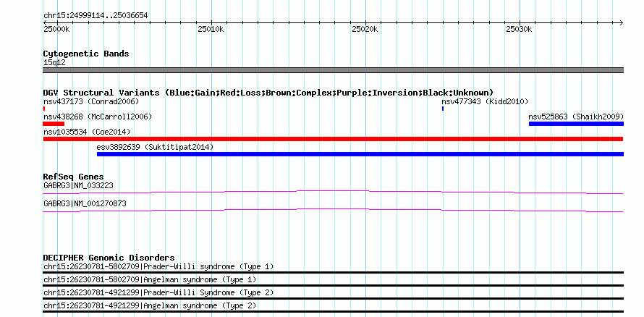Click the grey 15q12 cytogenetic band bar
This screenshot has height=317, width=644.
tap(333, 70)
